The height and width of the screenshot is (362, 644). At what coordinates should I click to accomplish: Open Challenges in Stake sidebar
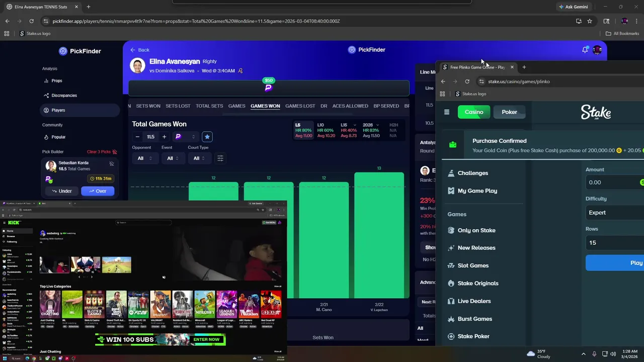pyautogui.click(x=468, y=173)
